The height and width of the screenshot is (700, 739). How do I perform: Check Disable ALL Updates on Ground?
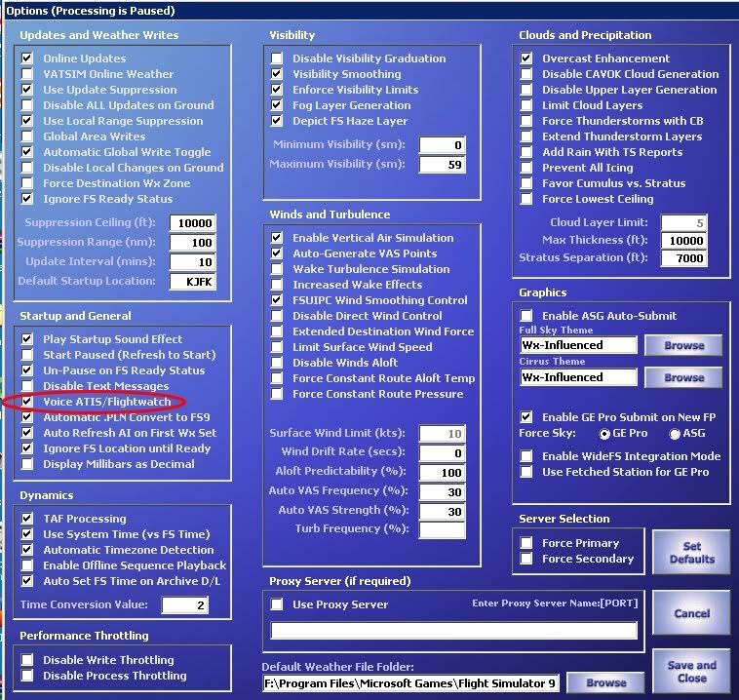tap(27, 105)
